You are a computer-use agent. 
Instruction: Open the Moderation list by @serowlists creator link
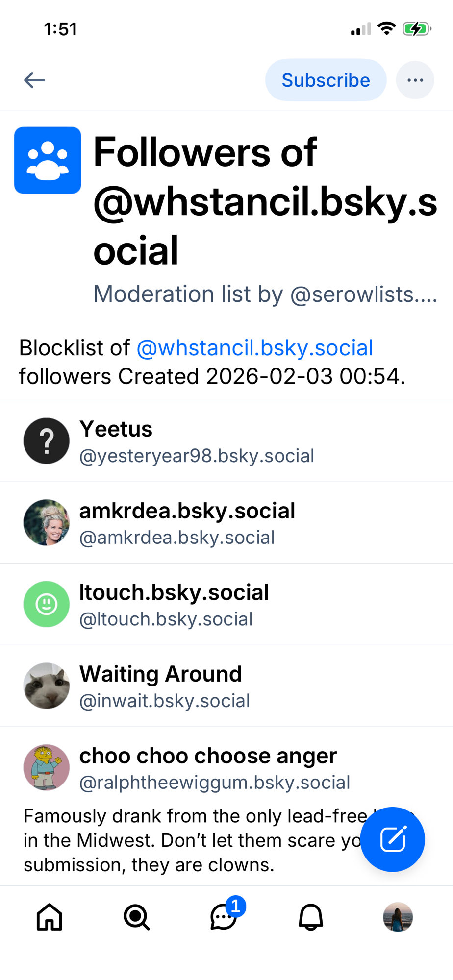tap(265, 294)
